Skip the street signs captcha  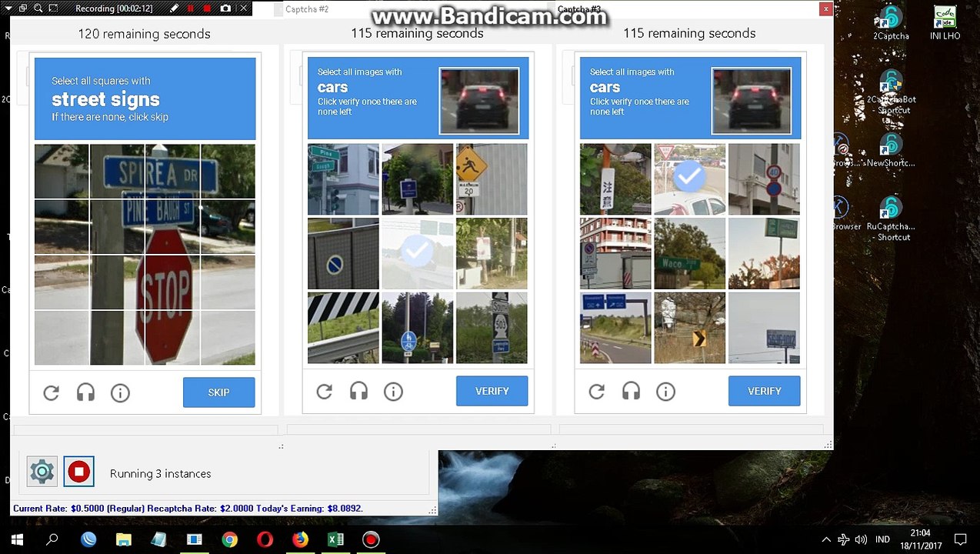pyautogui.click(x=218, y=392)
